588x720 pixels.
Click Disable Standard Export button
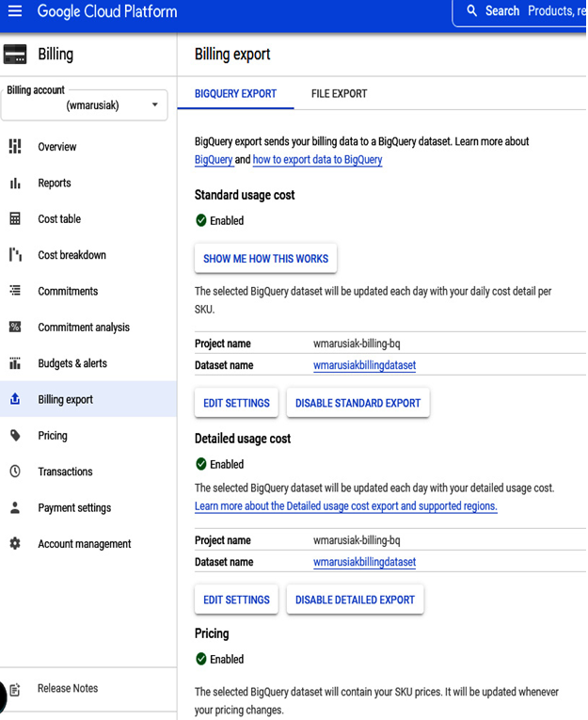tap(358, 403)
